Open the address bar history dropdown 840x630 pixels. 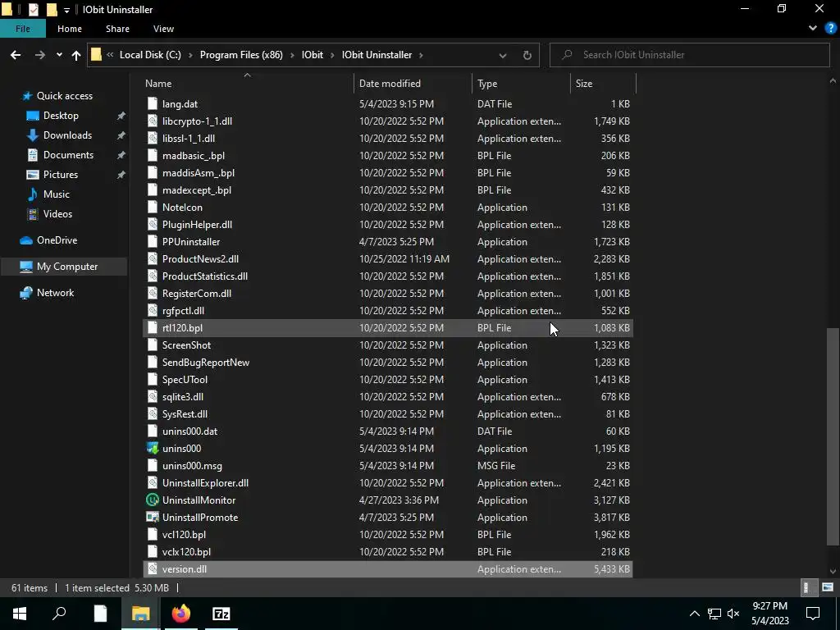[x=503, y=55]
